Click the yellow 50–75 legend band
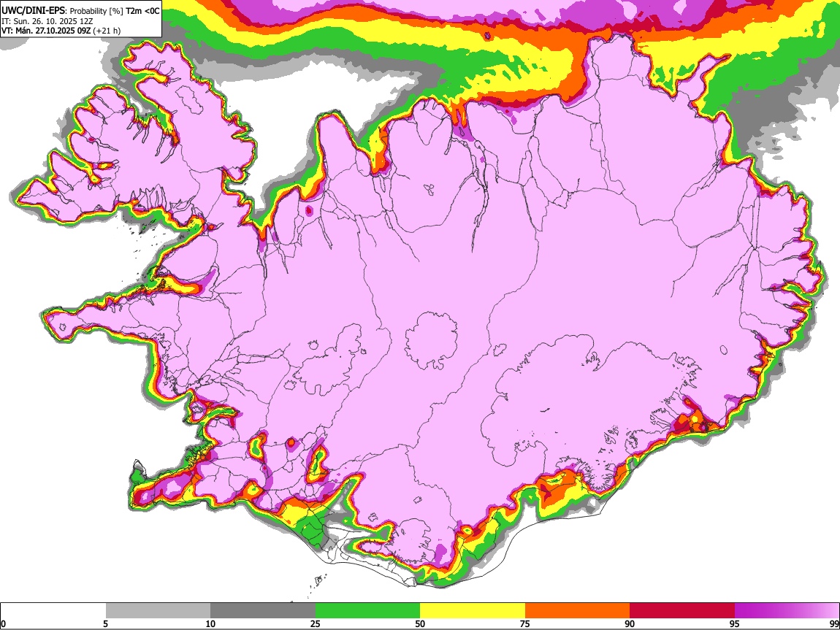840x630 pixels. (x=473, y=611)
